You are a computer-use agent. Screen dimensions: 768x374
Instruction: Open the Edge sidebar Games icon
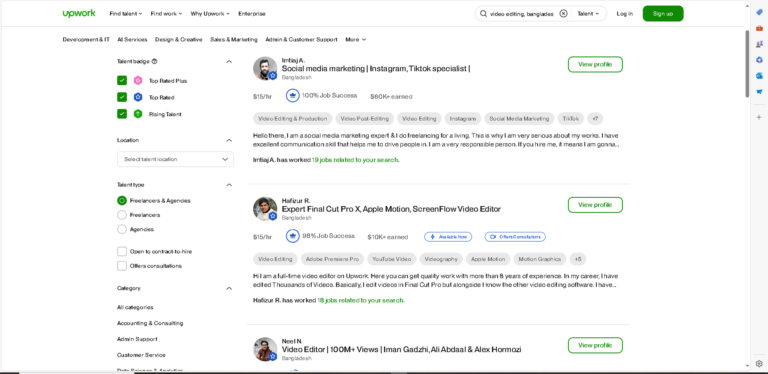(759, 44)
